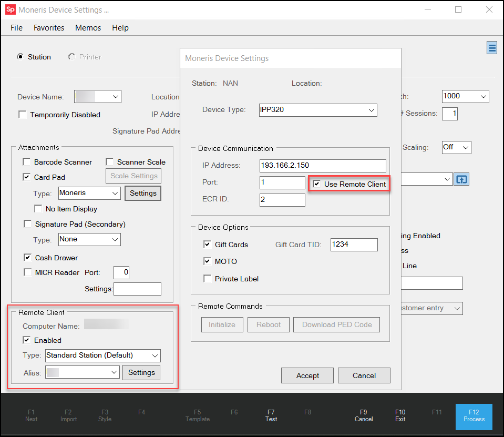
Task: Click the MICR Reader Port field
Action: (x=121, y=273)
